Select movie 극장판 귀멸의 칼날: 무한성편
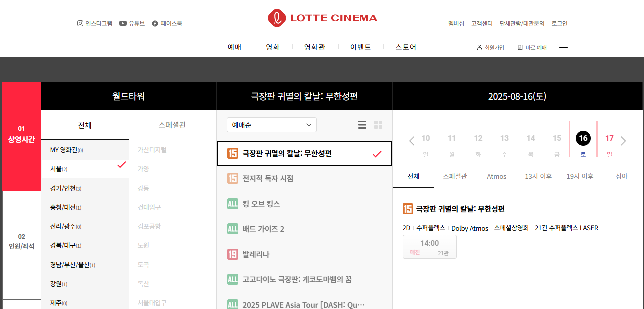 tap(304, 153)
